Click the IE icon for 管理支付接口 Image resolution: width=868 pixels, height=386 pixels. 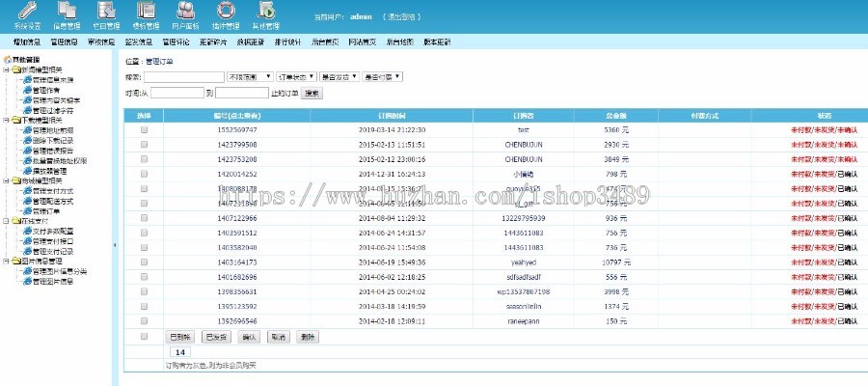coord(27,241)
